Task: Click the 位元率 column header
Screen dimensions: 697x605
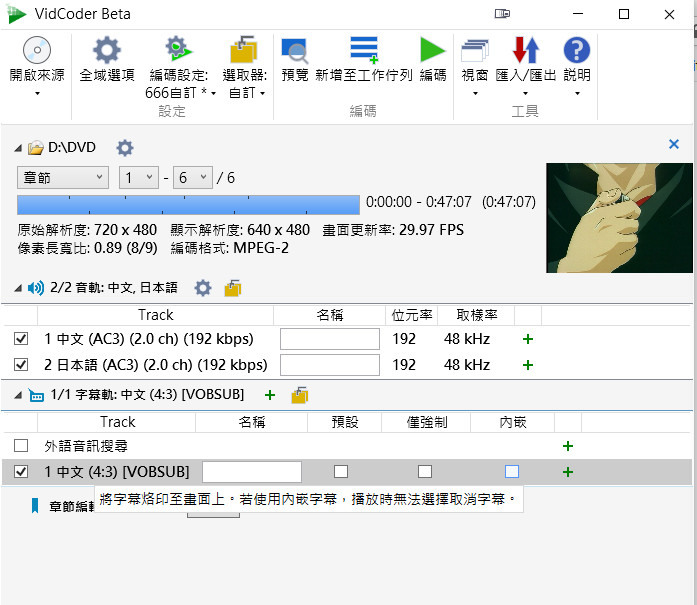Action: (x=412, y=315)
